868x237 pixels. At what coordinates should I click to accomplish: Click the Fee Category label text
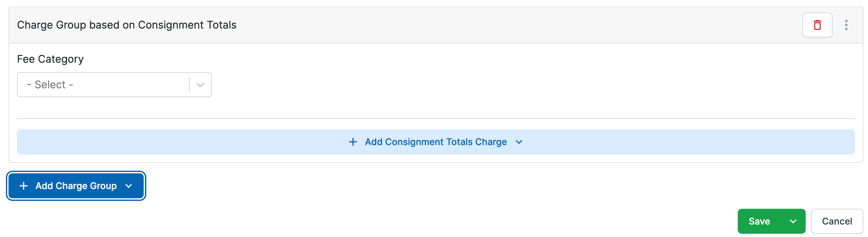(50, 59)
